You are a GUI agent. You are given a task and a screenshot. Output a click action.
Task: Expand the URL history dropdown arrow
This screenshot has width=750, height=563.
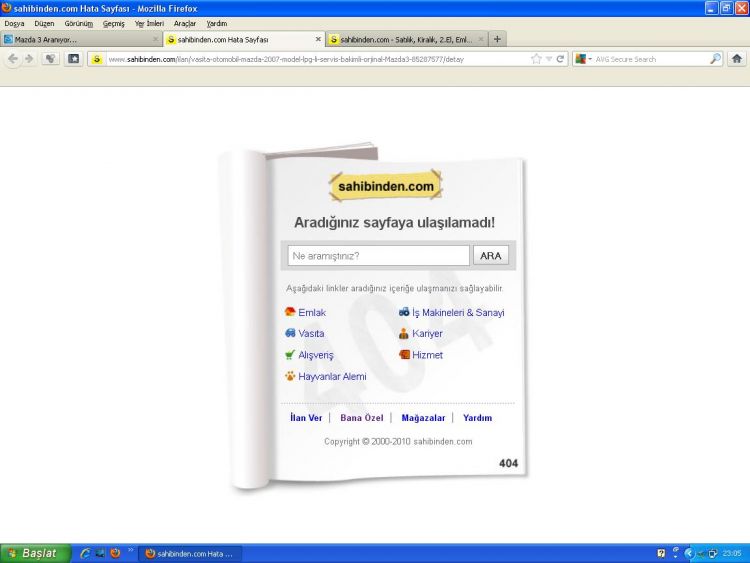tap(549, 59)
